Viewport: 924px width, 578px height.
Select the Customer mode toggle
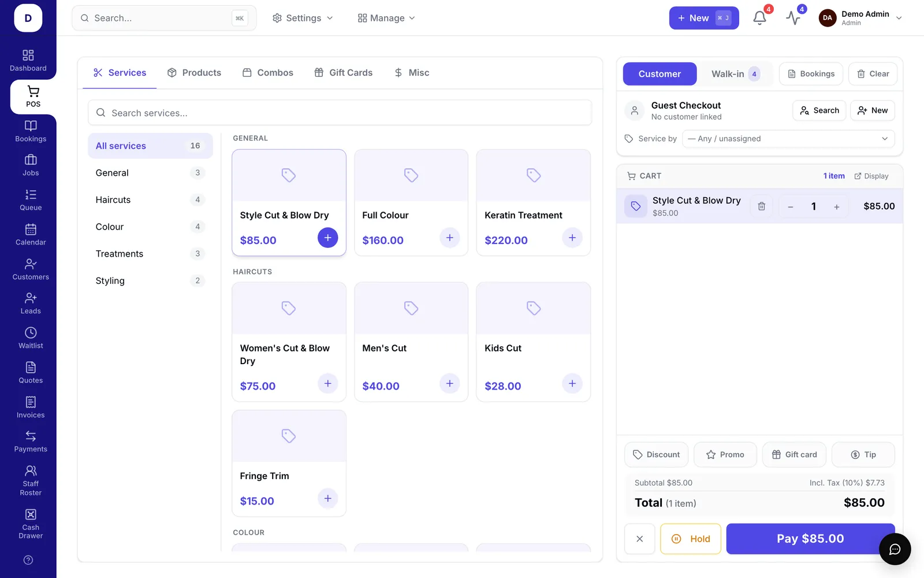click(660, 74)
